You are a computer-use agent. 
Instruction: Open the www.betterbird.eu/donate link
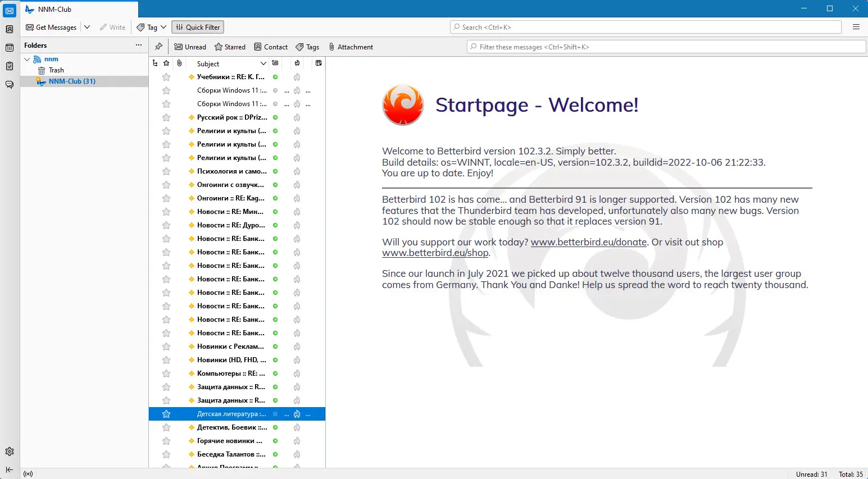(589, 242)
